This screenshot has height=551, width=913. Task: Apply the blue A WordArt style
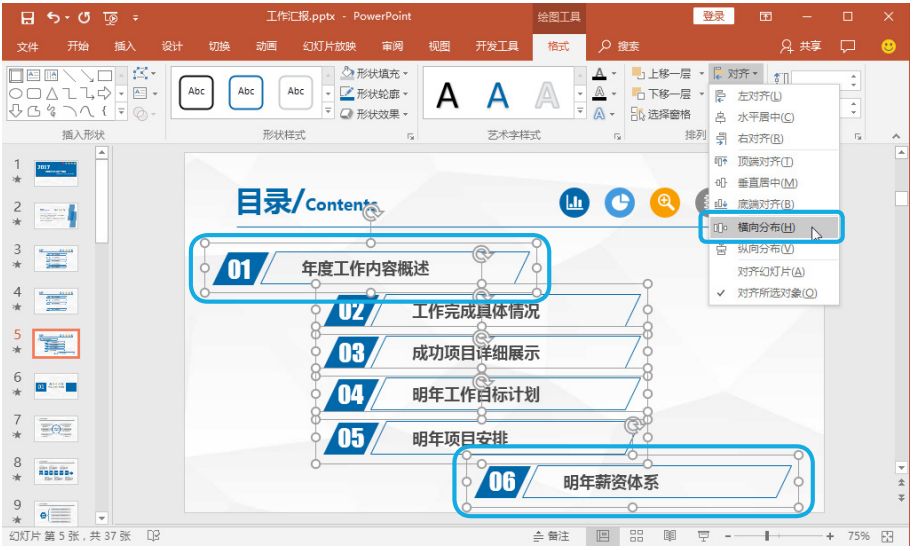[x=497, y=96]
